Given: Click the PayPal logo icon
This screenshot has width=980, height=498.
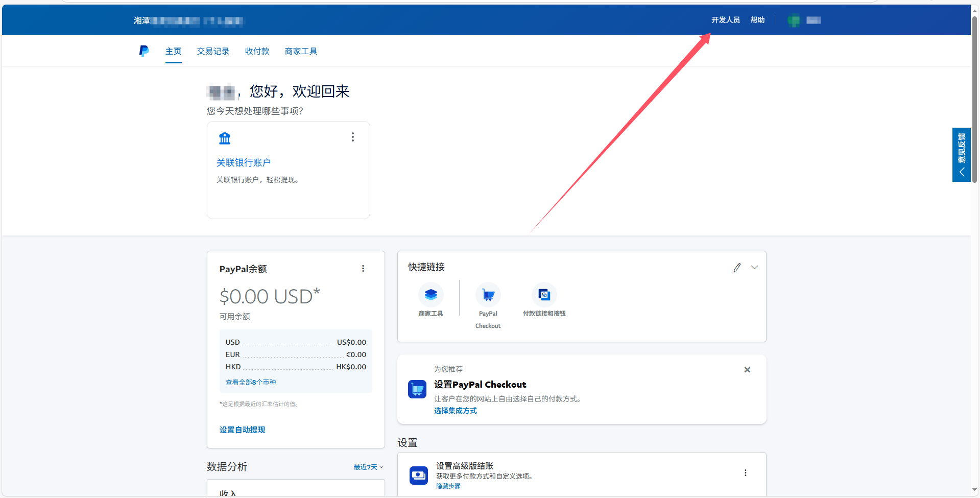Looking at the screenshot, I should 144,51.
